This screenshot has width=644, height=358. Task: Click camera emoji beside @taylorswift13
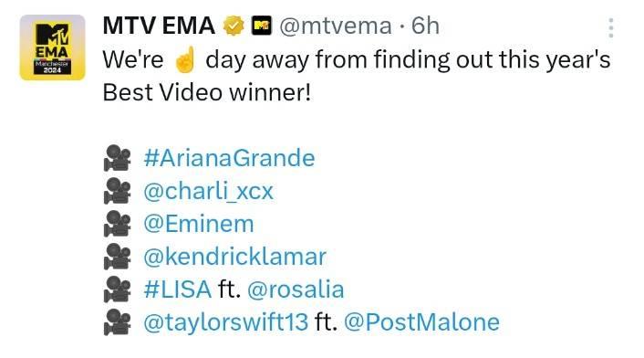point(117,322)
